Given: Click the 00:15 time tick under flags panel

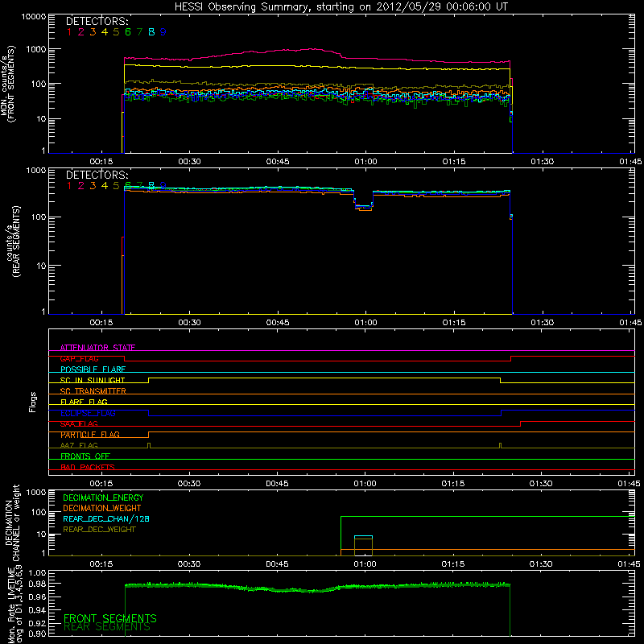Looking at the screenshot, I should pos(101,484).
